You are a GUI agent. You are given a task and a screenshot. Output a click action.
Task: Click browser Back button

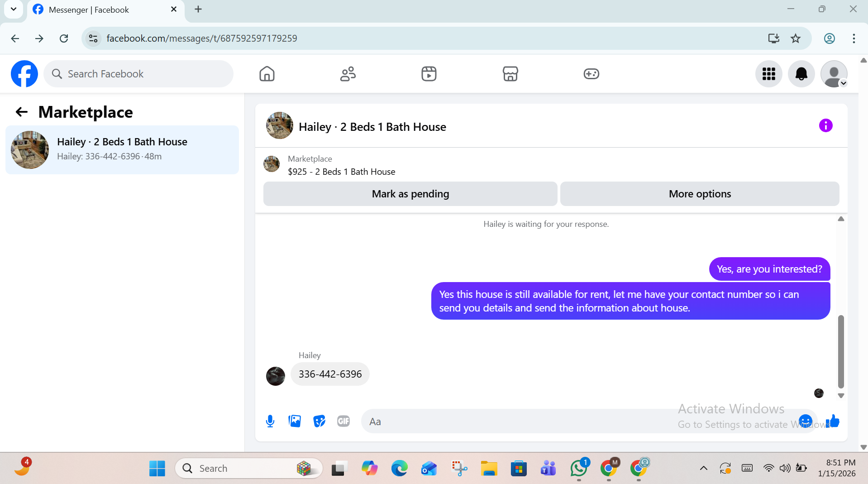pos(15,38)
